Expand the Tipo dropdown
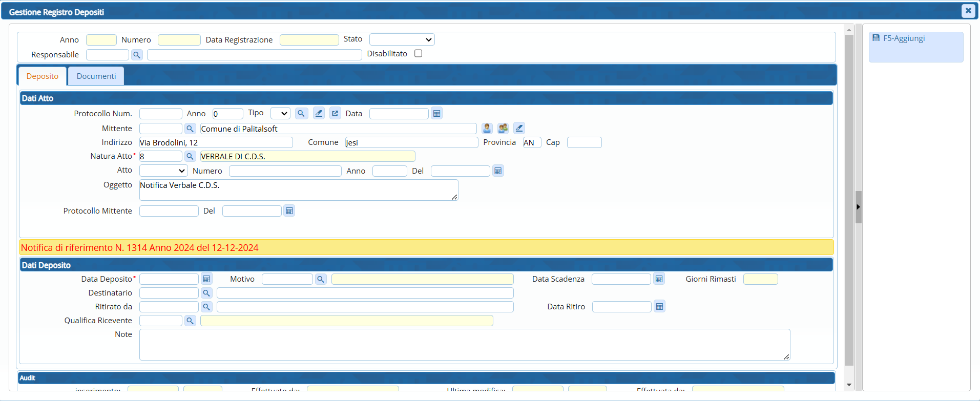Screen dimensions: 980x401 (x=280, y=114)
